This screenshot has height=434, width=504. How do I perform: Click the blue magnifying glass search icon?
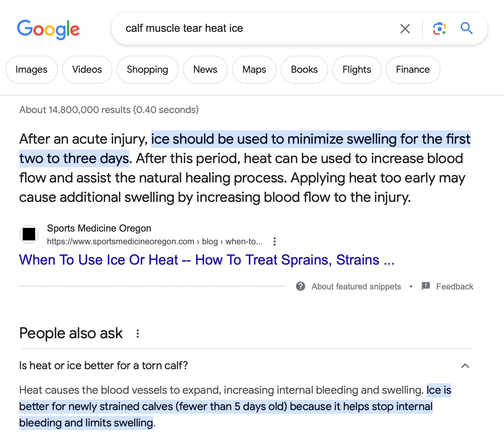466,28
